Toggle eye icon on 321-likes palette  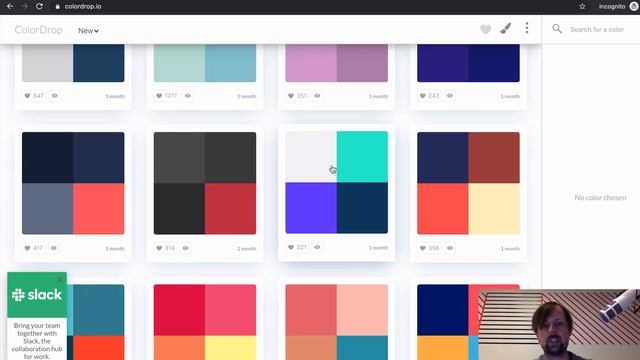coord(317,247)
